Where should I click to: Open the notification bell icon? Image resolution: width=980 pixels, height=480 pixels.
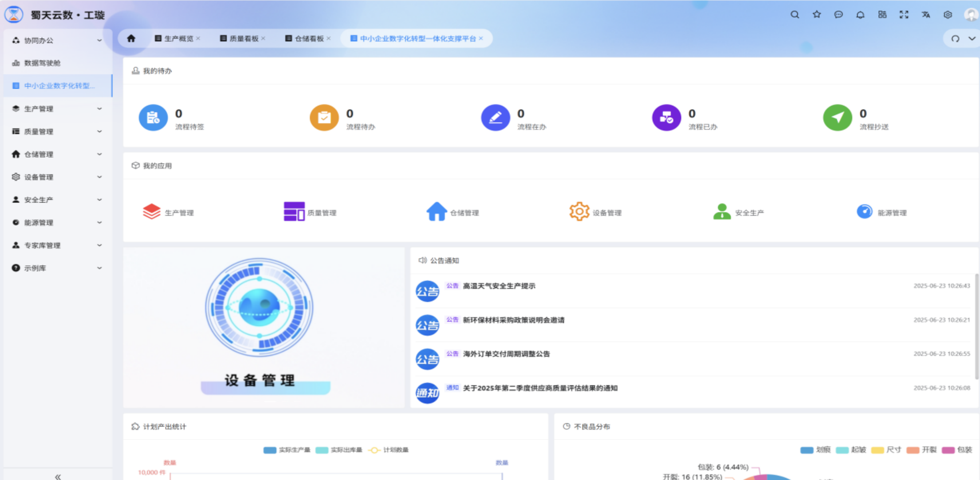860,15
